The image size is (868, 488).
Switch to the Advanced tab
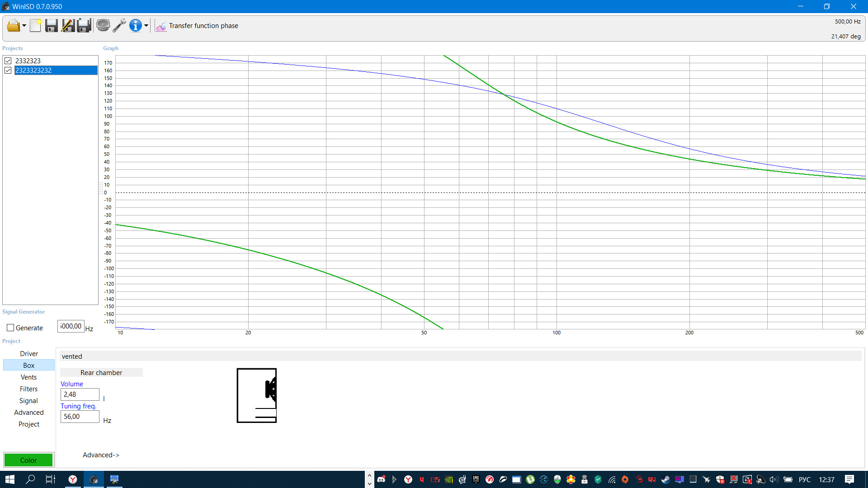pos(29,412)
